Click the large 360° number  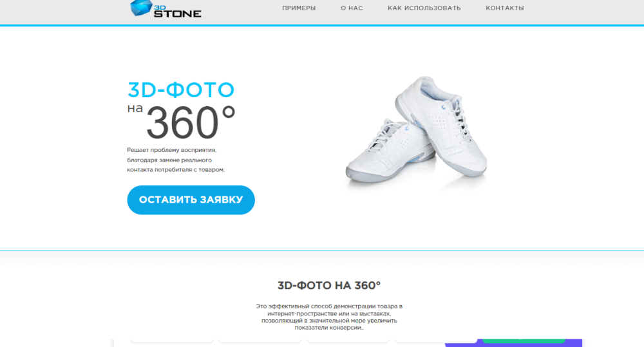pyautogui.click(x=190, y=122)
